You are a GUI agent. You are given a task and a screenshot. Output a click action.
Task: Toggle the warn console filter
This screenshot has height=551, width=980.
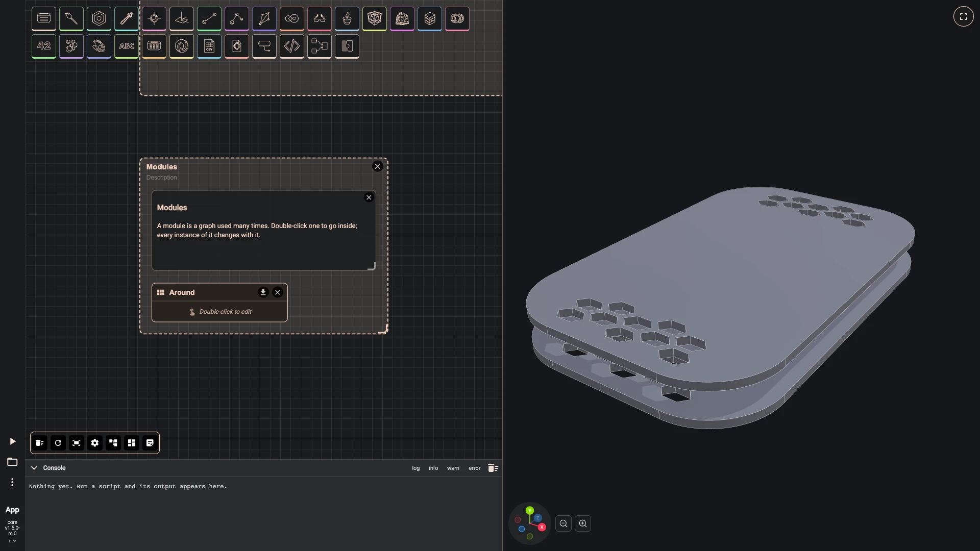point(453,468)
